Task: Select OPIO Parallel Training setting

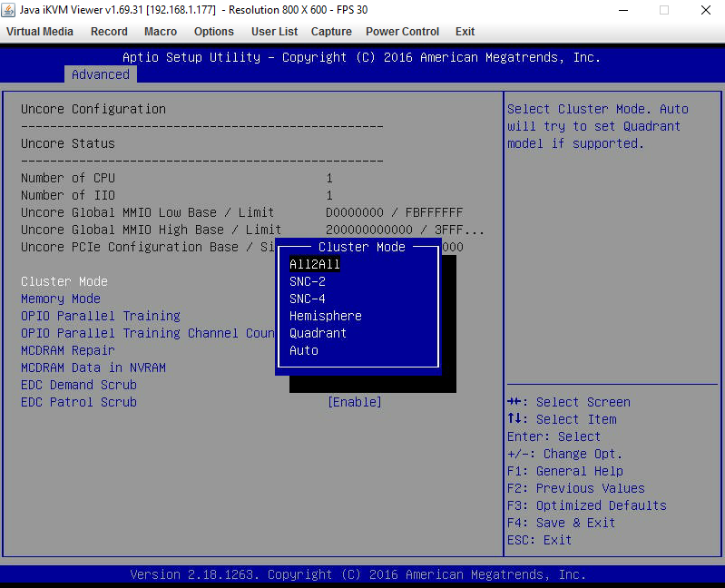Action: pos(101,316)
